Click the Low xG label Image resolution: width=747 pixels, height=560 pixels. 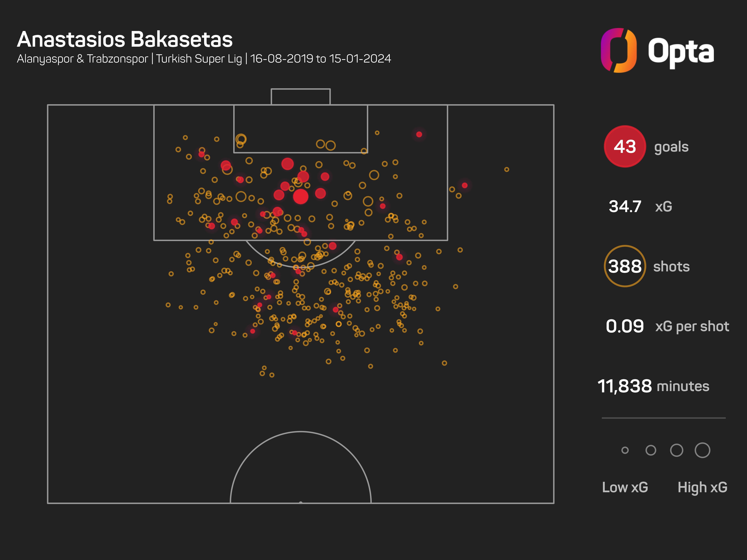[625, 487]
